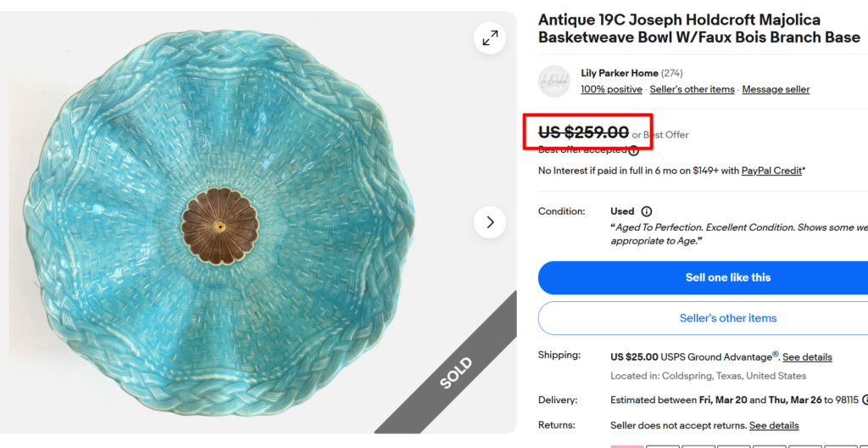Click the Message seller link

[776, 89]
